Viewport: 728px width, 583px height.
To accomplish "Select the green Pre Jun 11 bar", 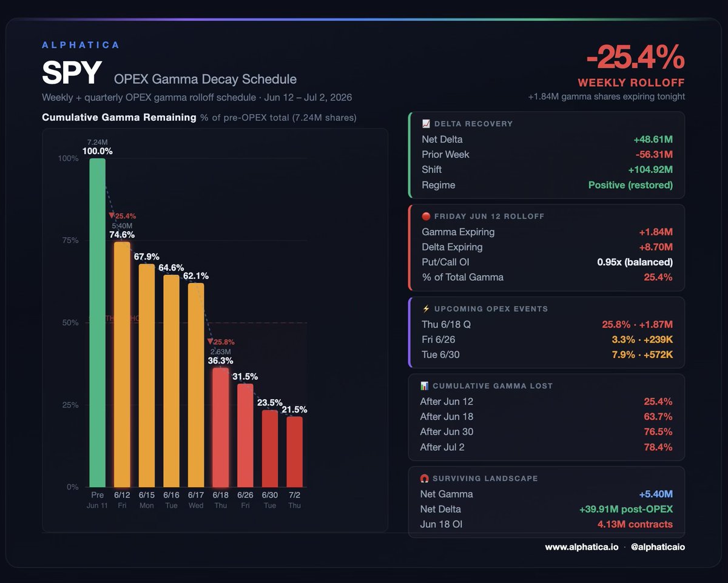I will (97, 323).
